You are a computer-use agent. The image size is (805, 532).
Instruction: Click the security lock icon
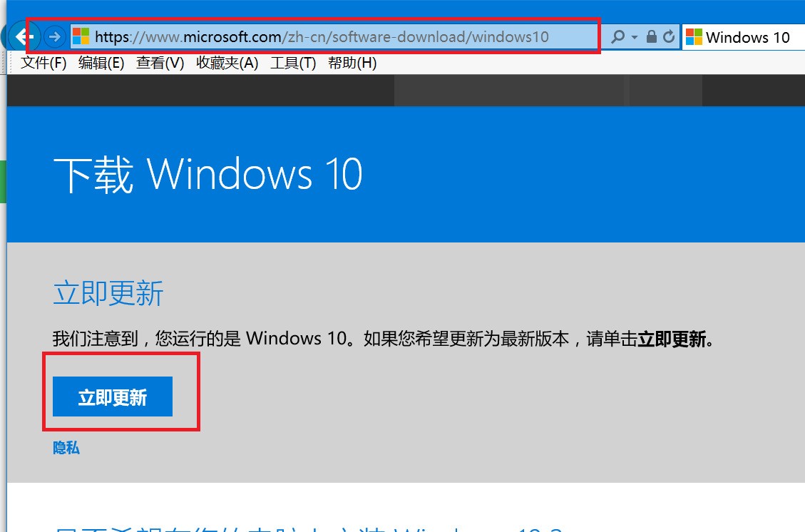(x=652, y=36)
